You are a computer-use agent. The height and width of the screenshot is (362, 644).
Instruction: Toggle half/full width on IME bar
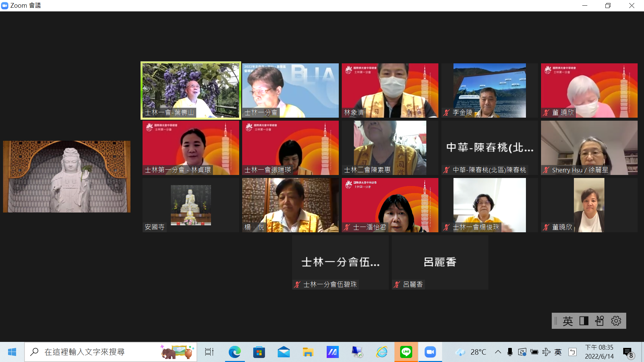584,321
